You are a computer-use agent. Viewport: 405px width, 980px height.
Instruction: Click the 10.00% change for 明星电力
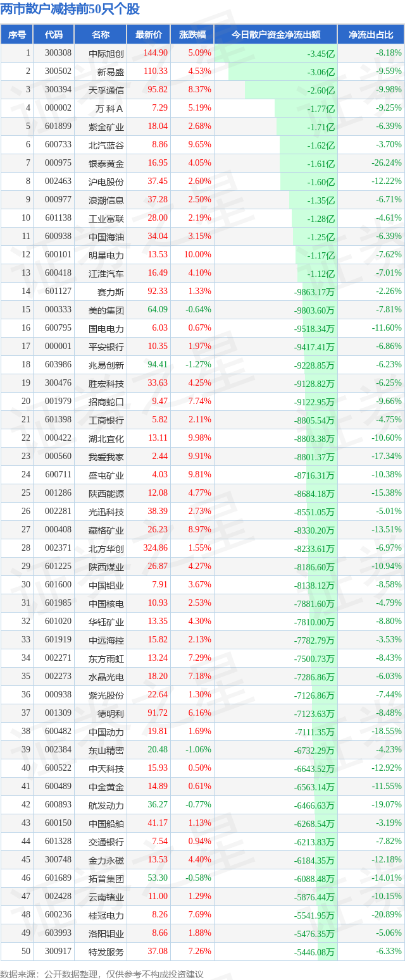197,255
